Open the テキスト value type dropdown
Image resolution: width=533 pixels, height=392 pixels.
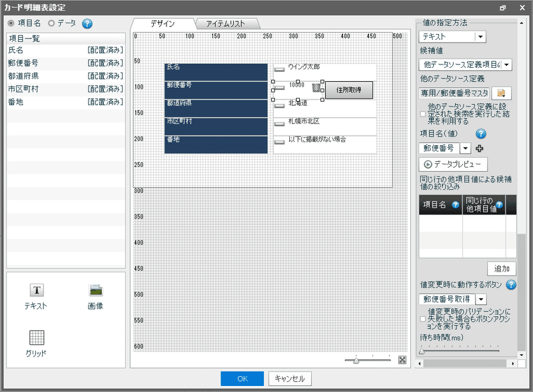click(x=481, y=37)
